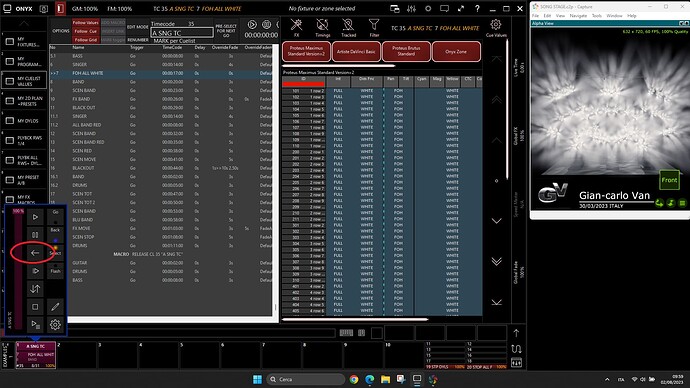Image resolution: width=690 pixels, height=388 pixels.
Task: Click the Front view button in Capture window
Action: pos(669,179)
